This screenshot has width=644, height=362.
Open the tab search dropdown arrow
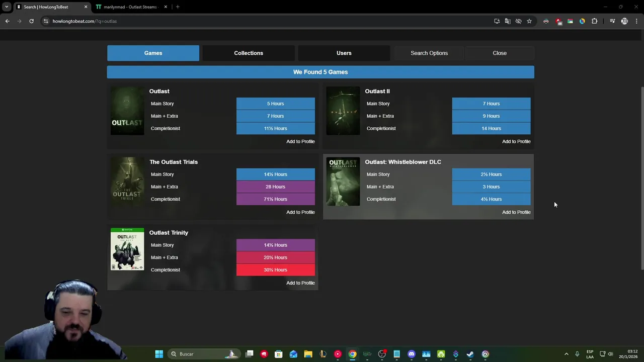coord(7,7)
